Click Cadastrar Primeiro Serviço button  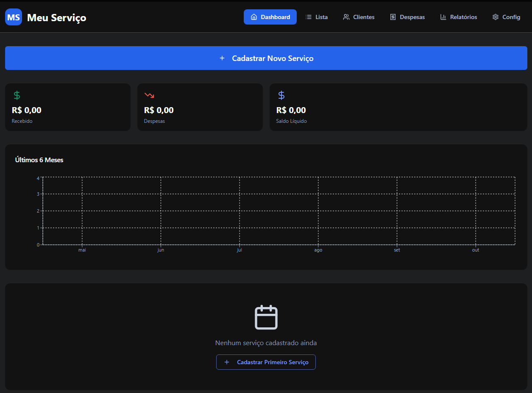pos(266,362)
